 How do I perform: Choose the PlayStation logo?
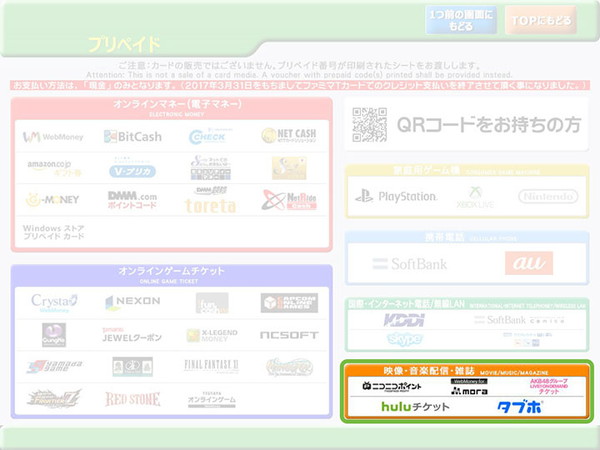point(396,196)
